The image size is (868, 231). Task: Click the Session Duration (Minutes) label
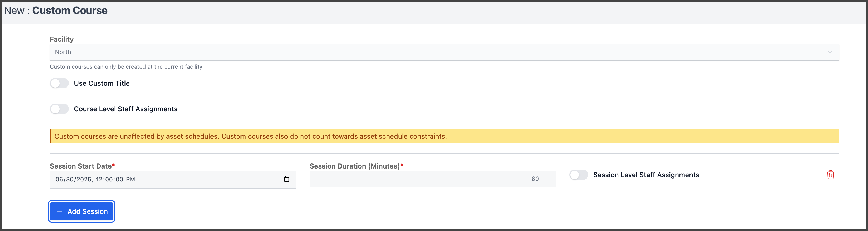pyautogui.click(x=356, y=166)
